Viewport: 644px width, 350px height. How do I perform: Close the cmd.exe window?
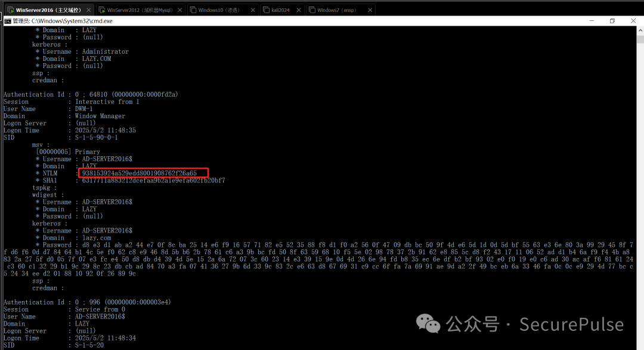point(633,20)
